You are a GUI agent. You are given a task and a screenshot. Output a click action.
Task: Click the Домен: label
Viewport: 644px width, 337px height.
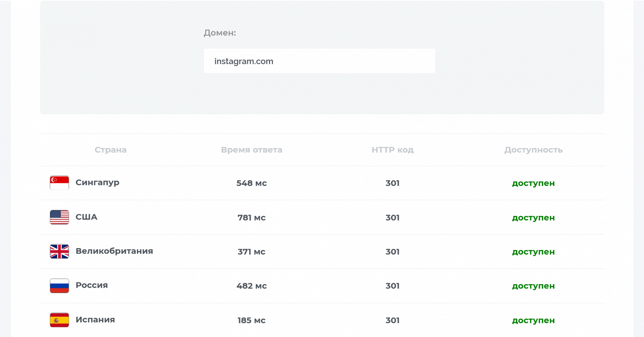[220, 33]
